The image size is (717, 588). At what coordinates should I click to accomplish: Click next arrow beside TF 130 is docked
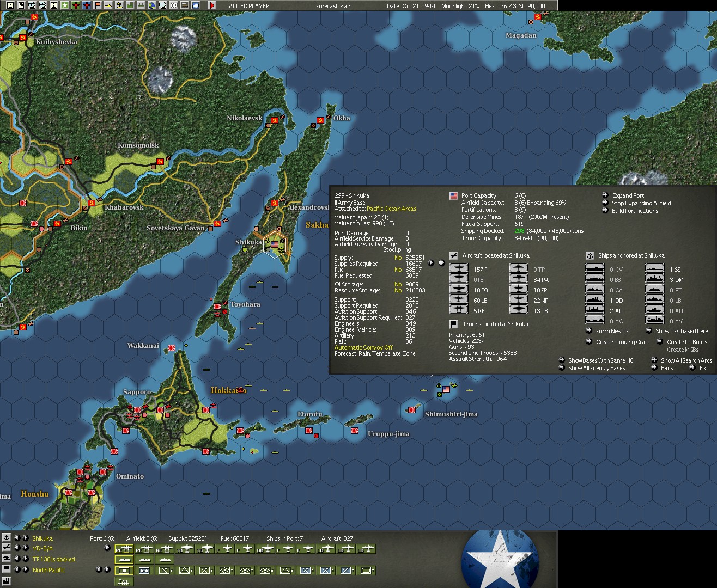pyautogui.click(x=25, y=559)
